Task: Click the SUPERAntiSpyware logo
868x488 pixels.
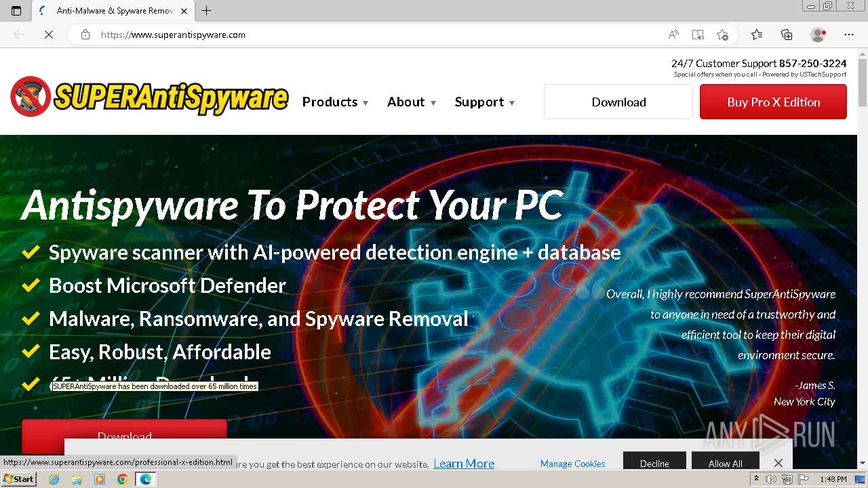Action: [x=149, y=97]
